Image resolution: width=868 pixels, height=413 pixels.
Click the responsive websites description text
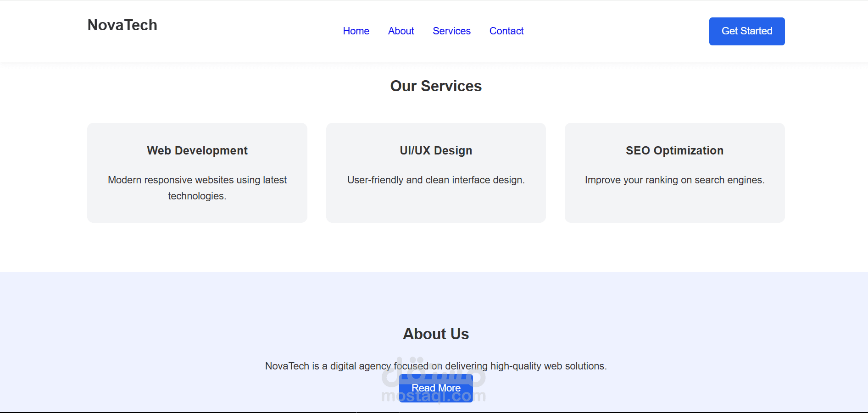tap(197, 187)
